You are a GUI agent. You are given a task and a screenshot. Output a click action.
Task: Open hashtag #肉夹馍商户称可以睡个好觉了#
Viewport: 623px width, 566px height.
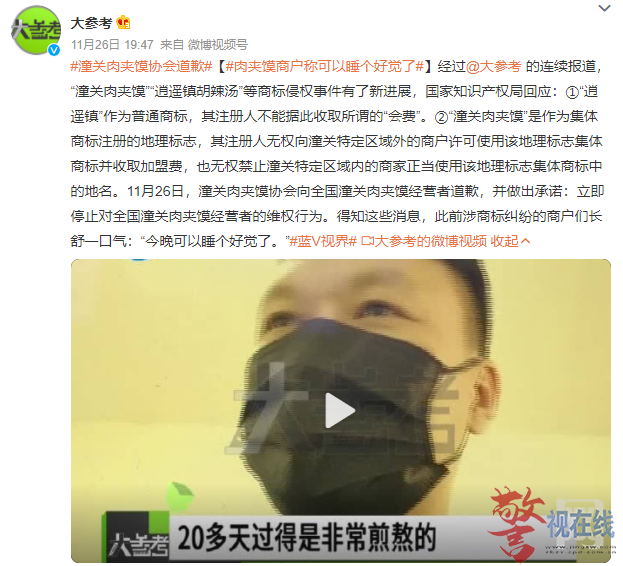(x=325, y=66)
